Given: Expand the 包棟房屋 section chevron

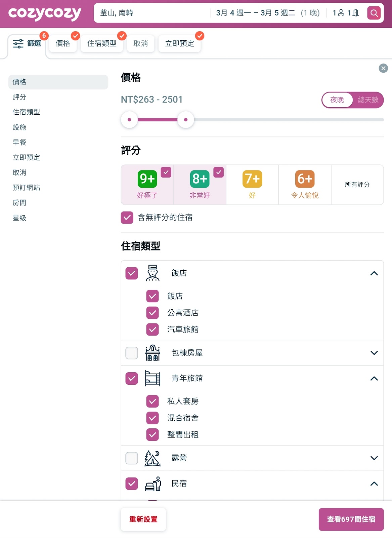Looking at the screenshot, I should tap(374, 353).
